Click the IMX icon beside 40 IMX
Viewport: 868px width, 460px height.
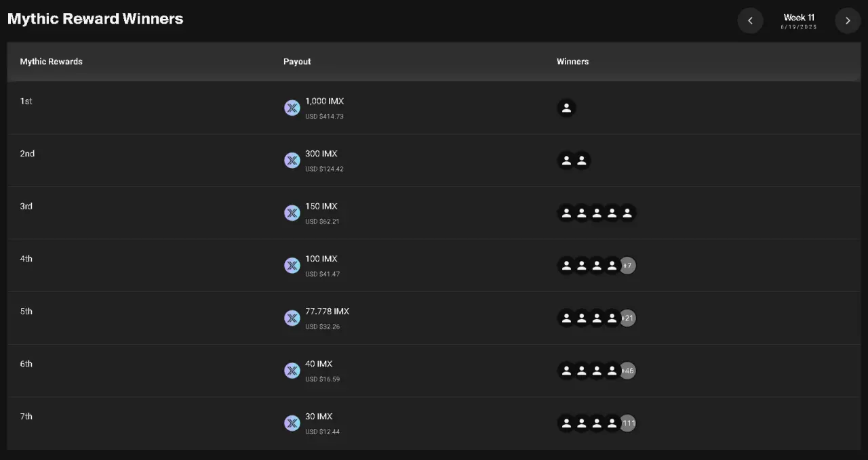pyautogui.click(x=292, y=371)
